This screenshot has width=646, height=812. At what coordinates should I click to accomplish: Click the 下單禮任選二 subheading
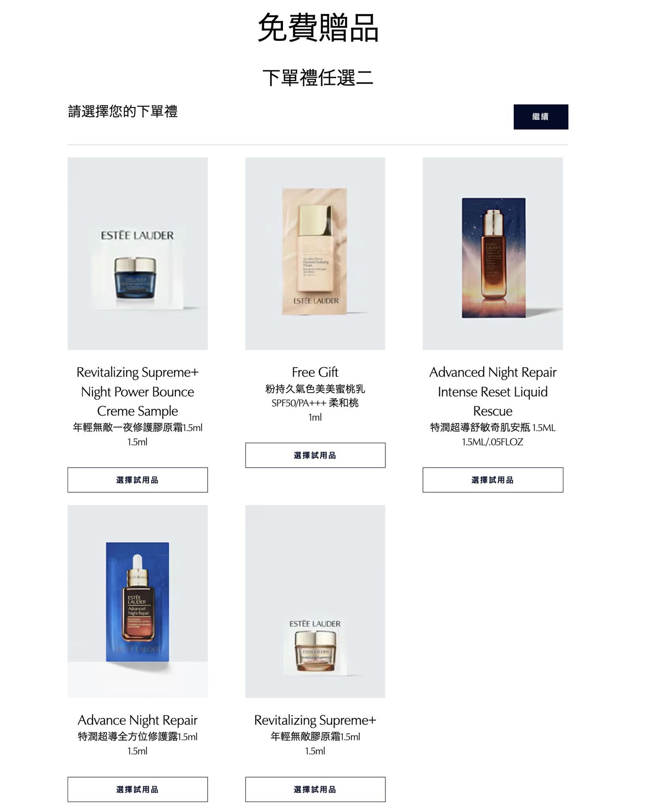click(318, 78)
